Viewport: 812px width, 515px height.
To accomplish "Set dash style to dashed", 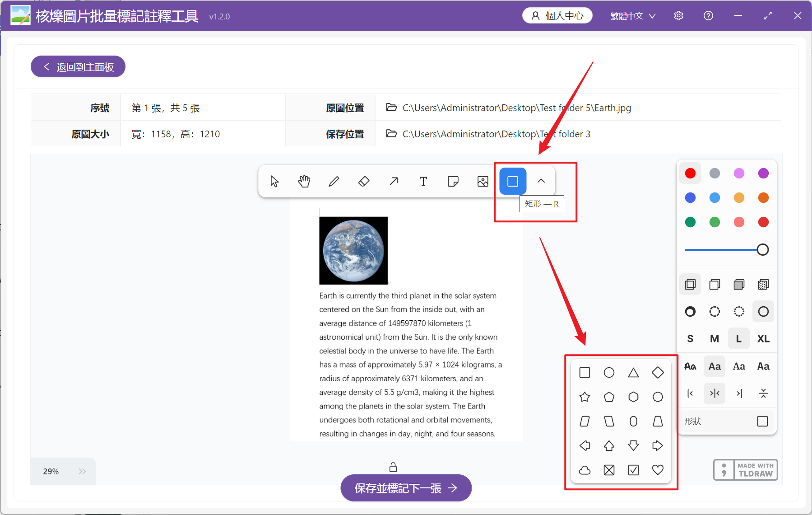I will click(x=715, y=311).
